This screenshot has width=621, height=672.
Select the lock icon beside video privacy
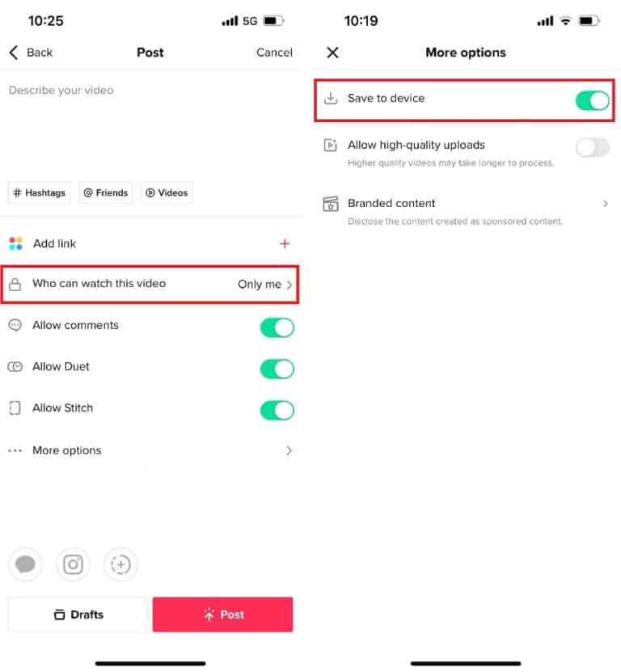[16, 284]
